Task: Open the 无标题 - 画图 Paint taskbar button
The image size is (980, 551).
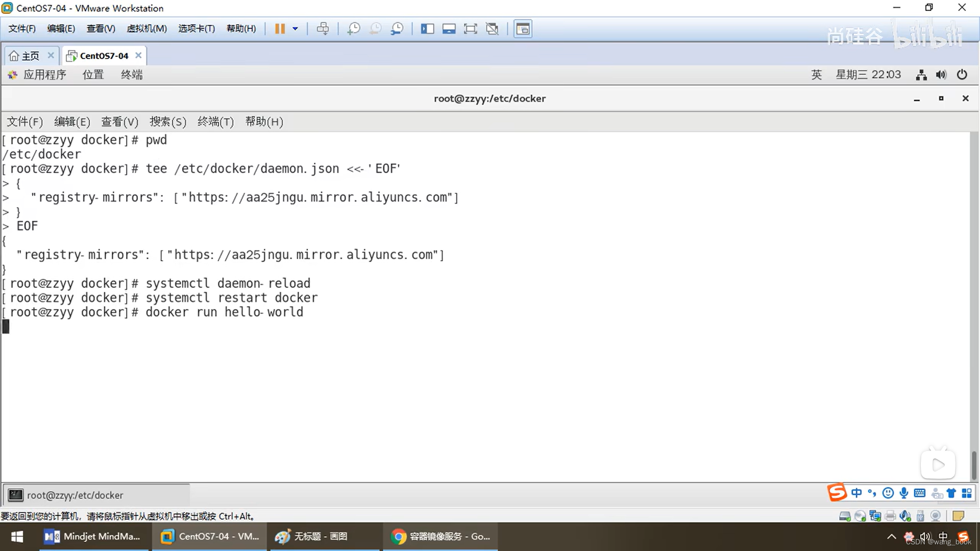Action: click(325, 537)
